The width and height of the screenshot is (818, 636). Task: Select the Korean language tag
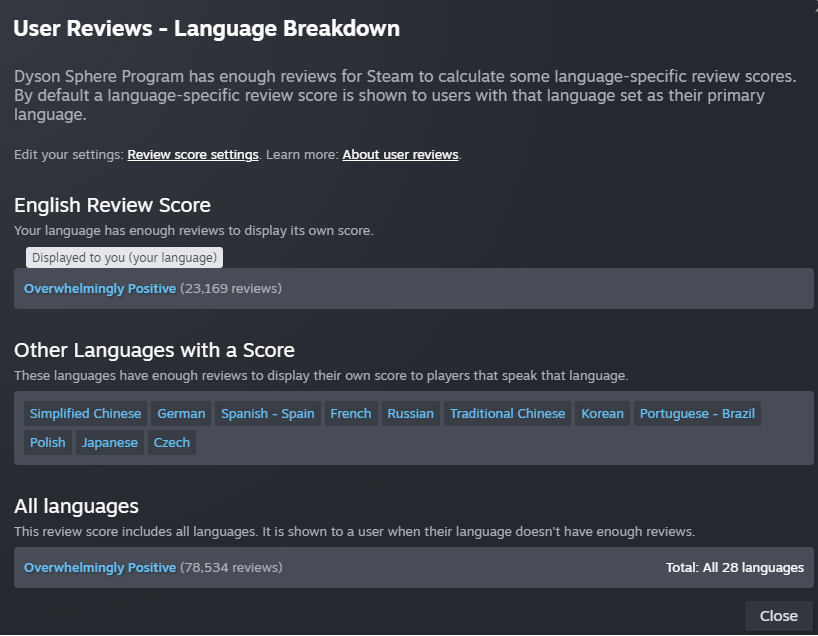(x=603, y=414)
